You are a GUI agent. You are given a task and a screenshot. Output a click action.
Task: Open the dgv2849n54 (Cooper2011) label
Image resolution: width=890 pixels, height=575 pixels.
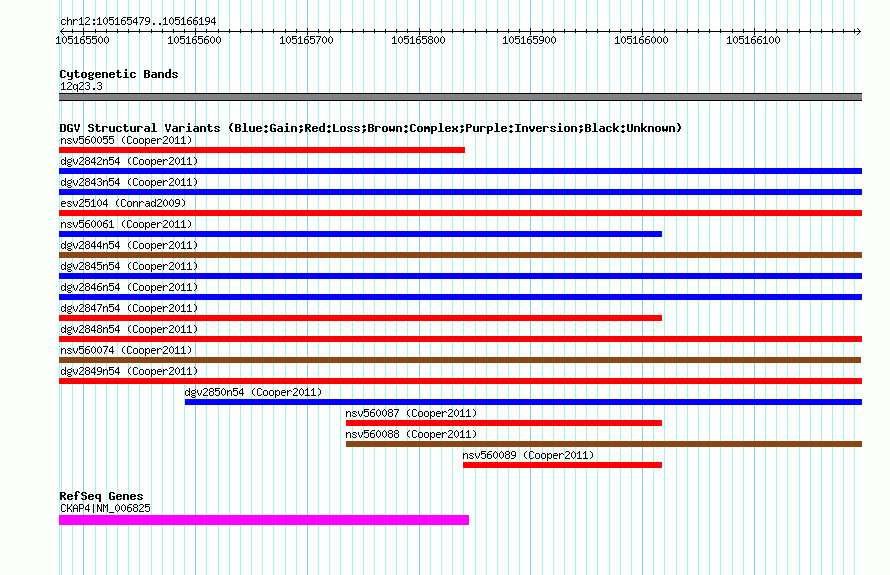click(129, 371)
